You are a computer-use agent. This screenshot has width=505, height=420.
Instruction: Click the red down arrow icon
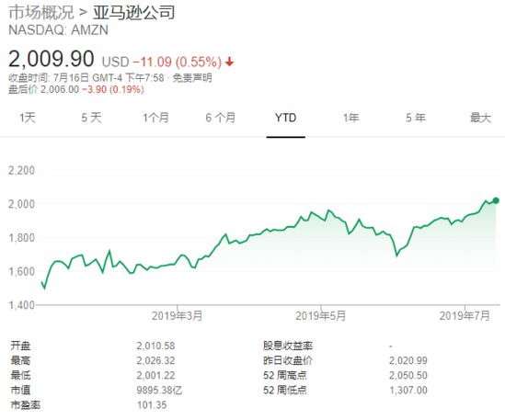(x=230, y=62)
